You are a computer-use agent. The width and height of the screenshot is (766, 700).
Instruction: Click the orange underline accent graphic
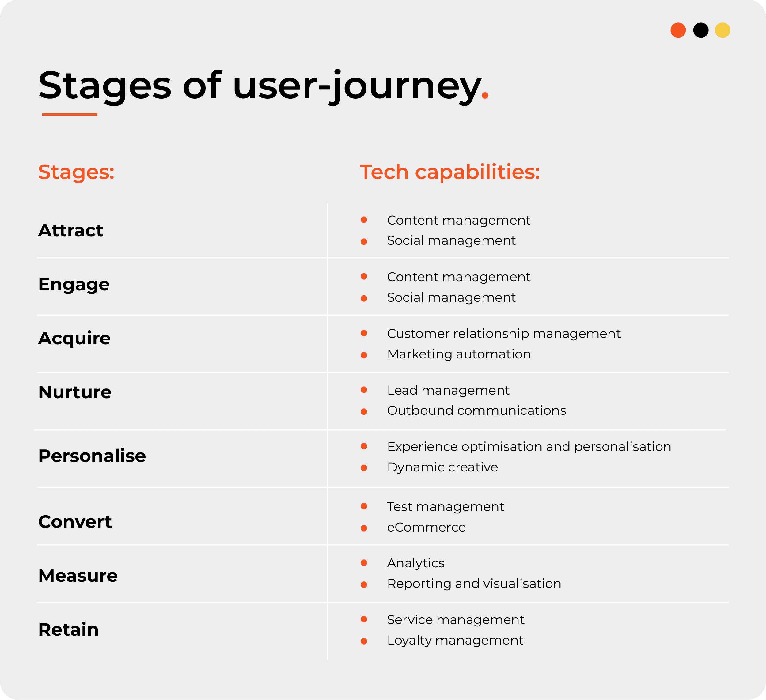coord(67,117)
